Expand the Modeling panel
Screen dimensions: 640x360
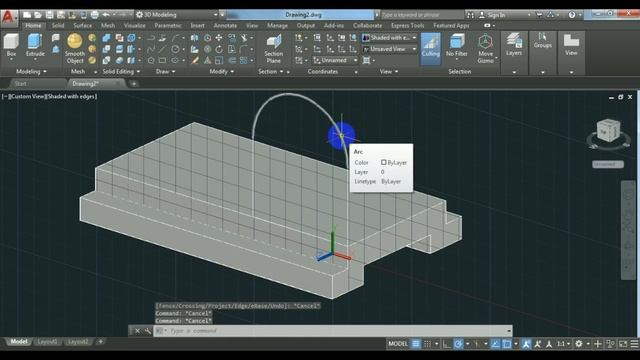pos(31,71)
